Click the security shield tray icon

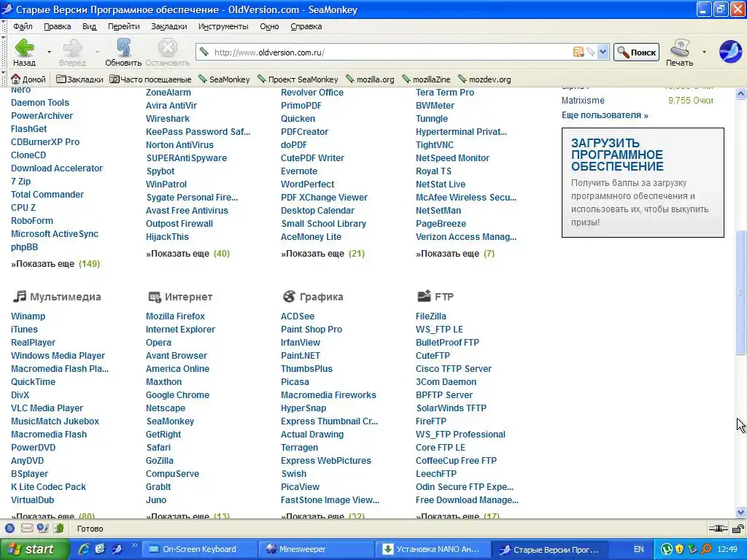680,549
